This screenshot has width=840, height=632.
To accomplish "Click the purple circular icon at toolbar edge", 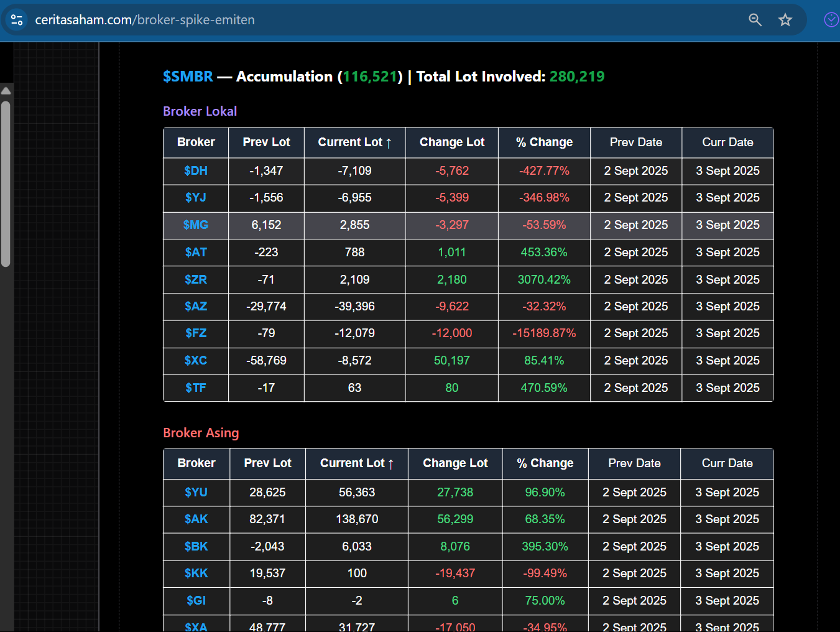I will (831, 20).
